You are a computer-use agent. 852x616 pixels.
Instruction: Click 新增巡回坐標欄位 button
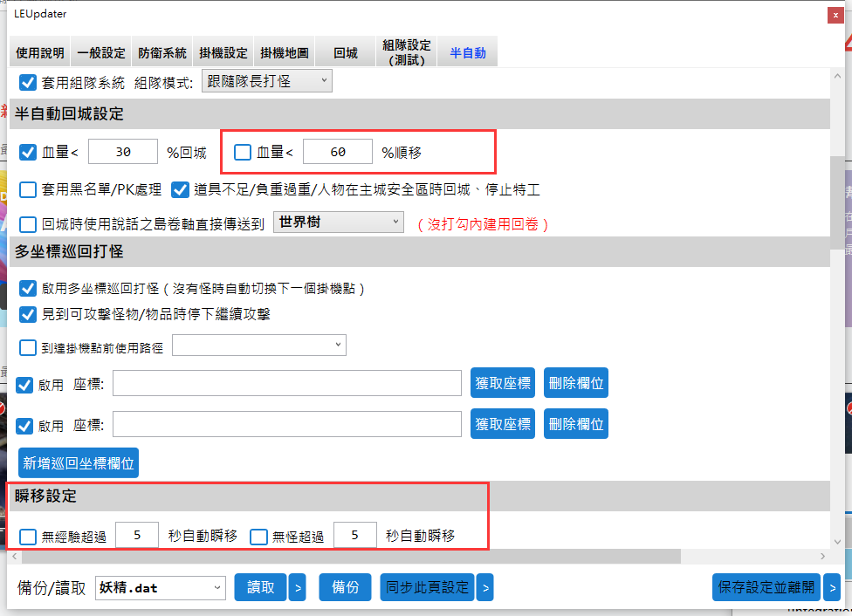[x=79, y=462]
